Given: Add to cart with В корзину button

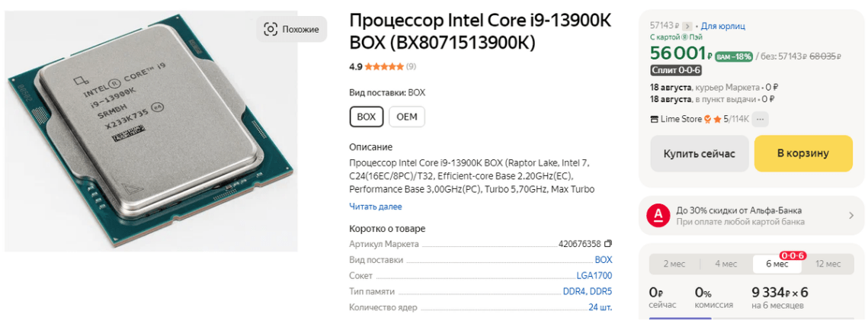Looking at the screenshot, I should (x=803, y=154).
